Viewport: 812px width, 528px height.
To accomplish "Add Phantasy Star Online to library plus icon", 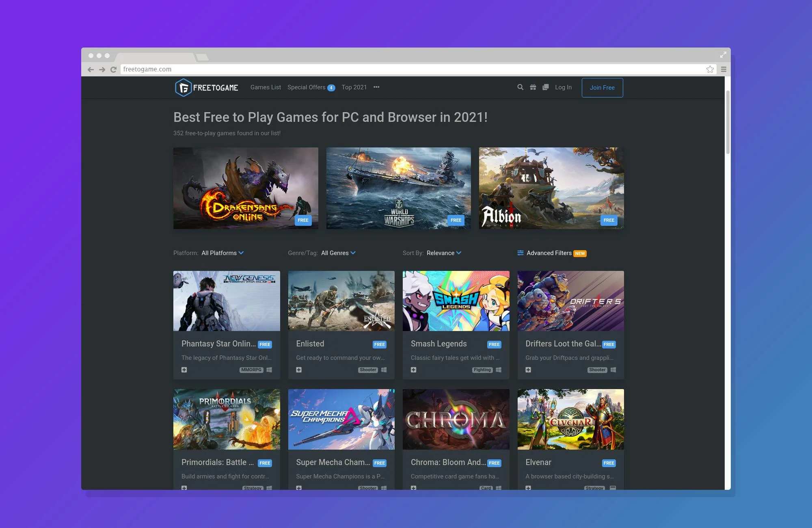I will pyautogui.click(x=184, y=370).
